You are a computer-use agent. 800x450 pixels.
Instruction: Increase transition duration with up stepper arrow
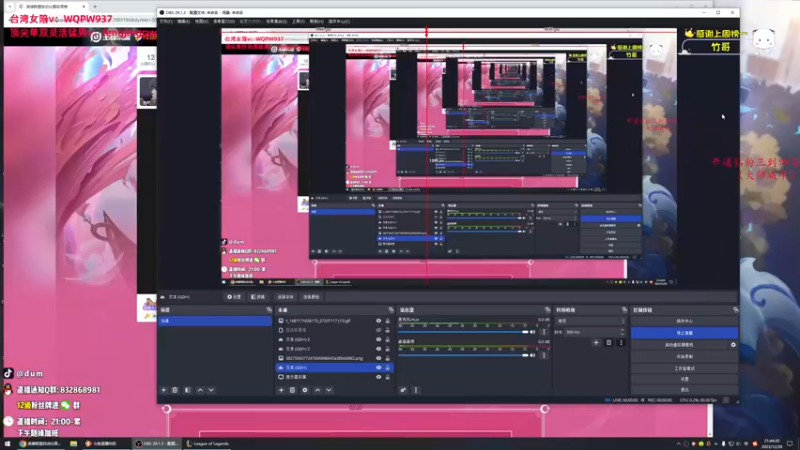tap(622, 330)
